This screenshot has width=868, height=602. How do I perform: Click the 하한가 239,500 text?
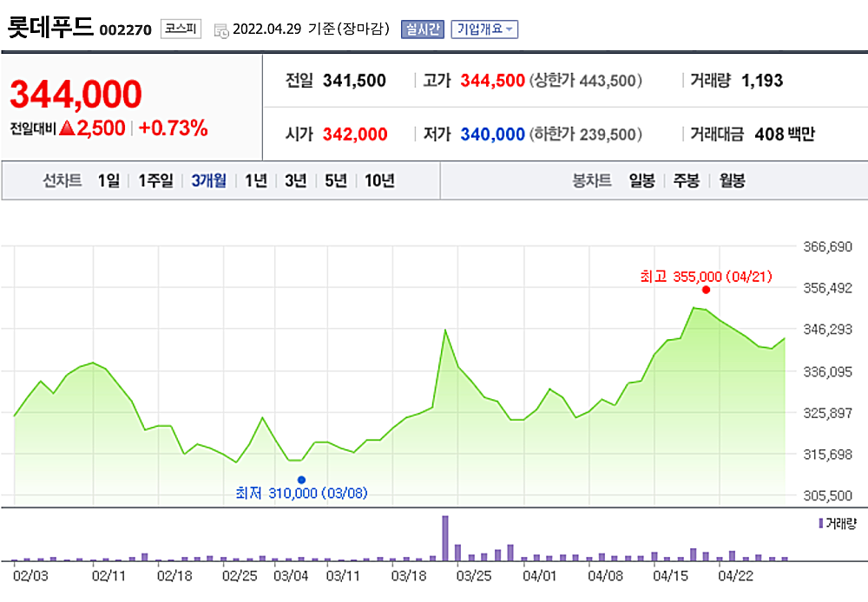[586, 134]
